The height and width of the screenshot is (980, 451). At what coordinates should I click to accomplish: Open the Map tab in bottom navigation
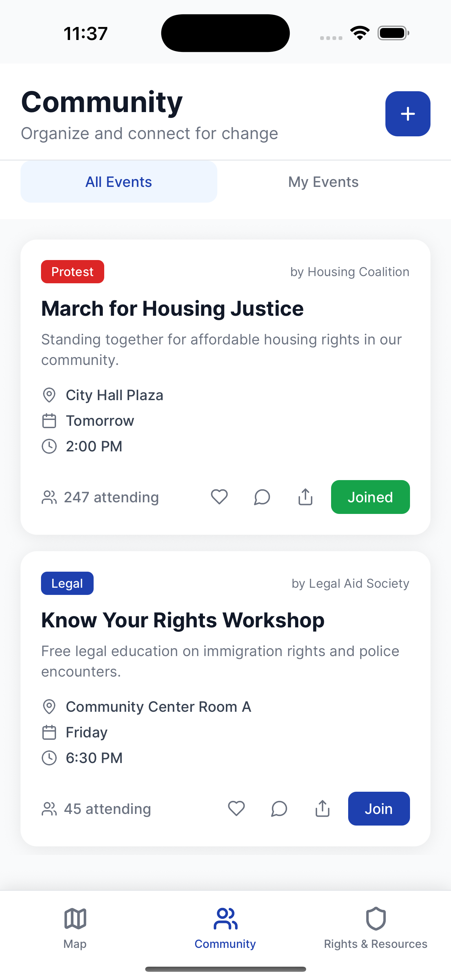[75, 927]
